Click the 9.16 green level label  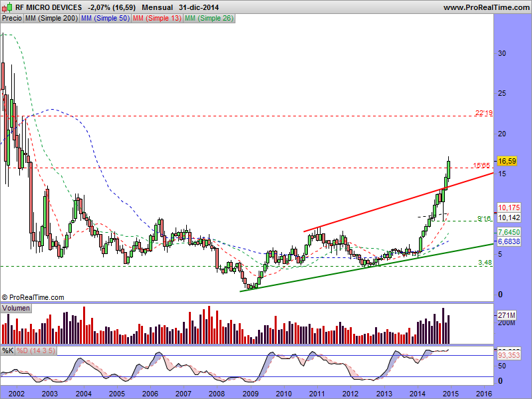coord(485,218)
